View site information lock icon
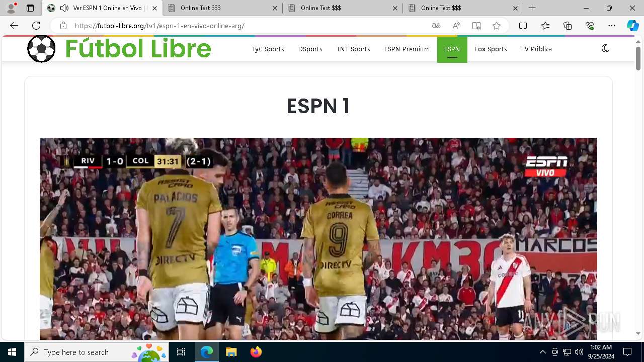Image resolution: width=644 pixels, height=362 pixels. pyautogui.click(x=63, y=26)
